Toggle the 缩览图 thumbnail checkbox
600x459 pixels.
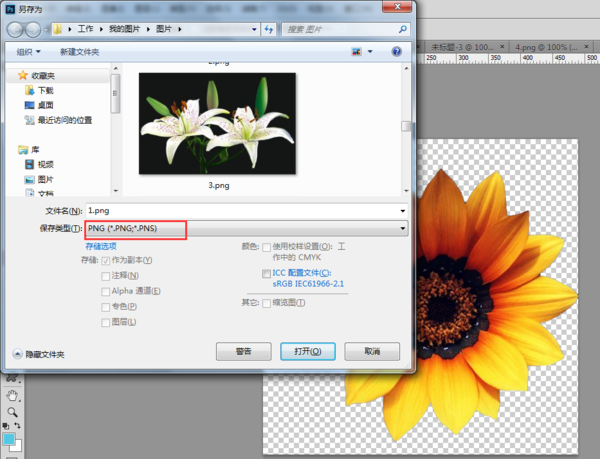point(266,303)
